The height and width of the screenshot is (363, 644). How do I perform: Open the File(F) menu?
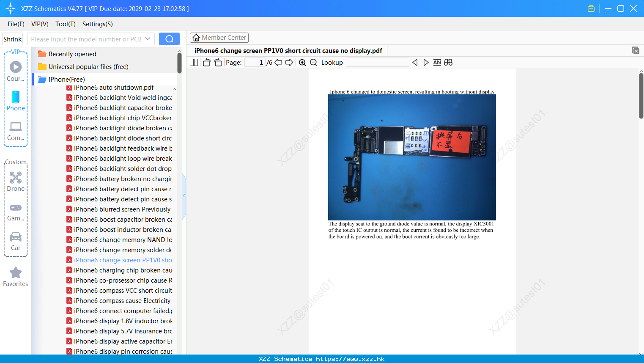point(16,24)
